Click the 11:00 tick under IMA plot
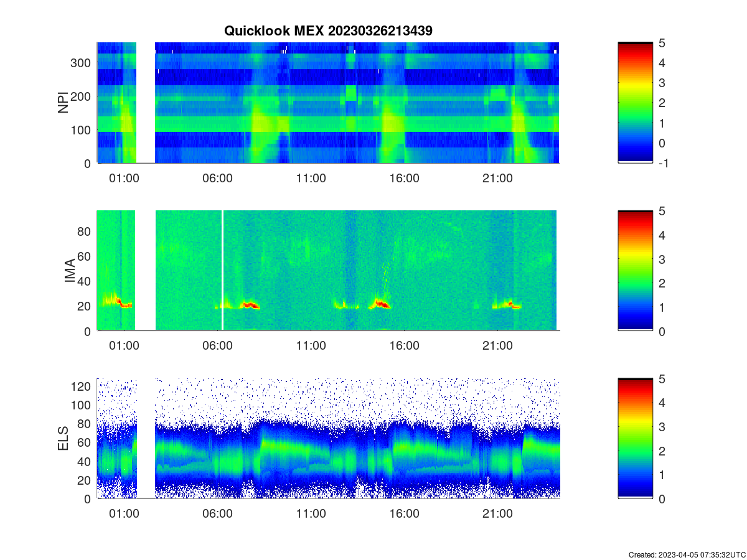This screenshot has width=747, height=560. click(311, 346)
